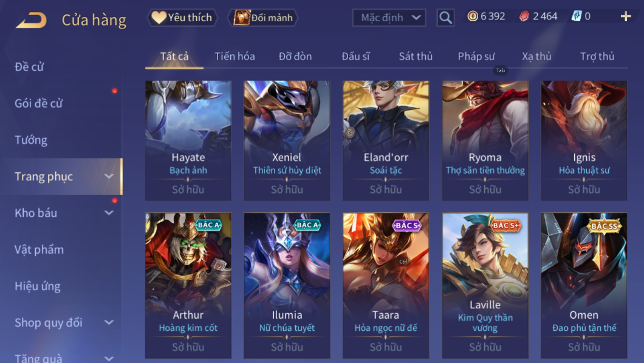644x363 pixels.
Task: Select the Hayate Bạch ảnh skin card
Action: tap(188, 140)
